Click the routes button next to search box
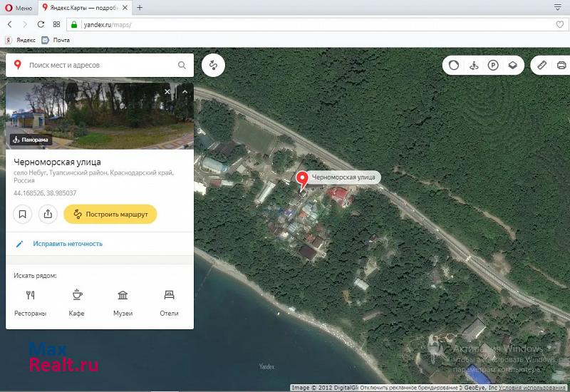Image resolution: width=570 pixels, height=392 pixels. 213,66
